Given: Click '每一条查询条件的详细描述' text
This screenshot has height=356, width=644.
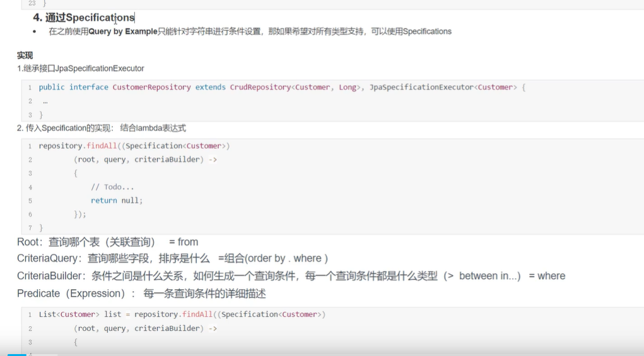Looking at the screenshot, I should (204, 294).
